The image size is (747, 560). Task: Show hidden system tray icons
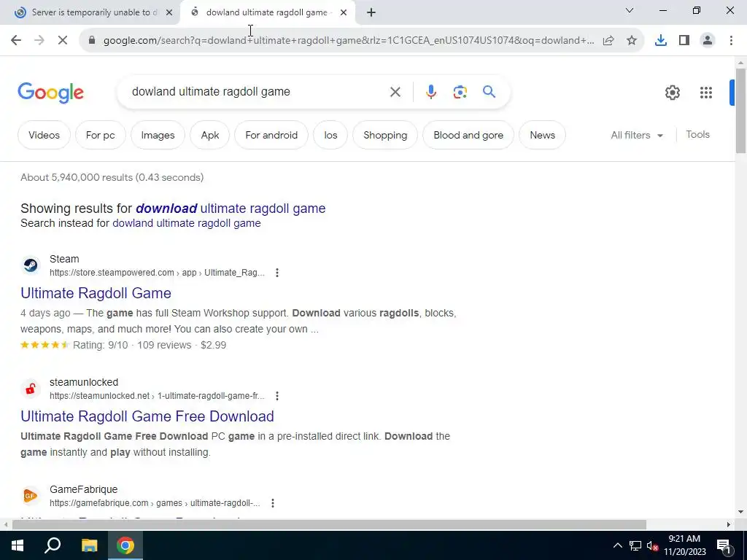click(617, 545)
